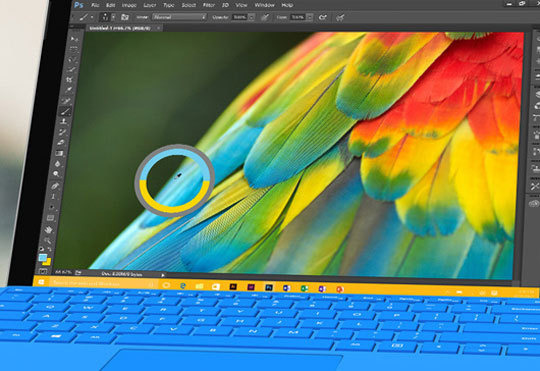Viewport: 540px width, 371px height.
Task: Expand the Opacity slider dropdown
Action: 252,17
